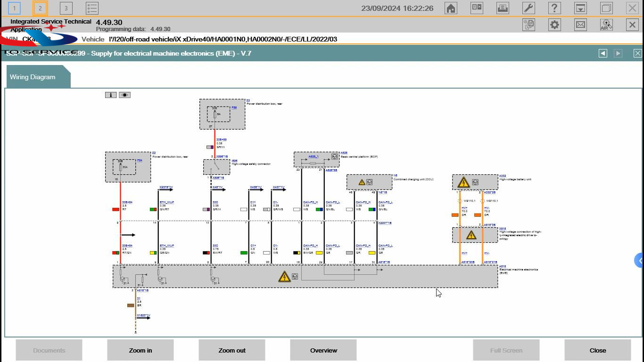Click the diagnosis symbol inside the EME block
This screenshot has height=362, width=644.
click(295, 276)
